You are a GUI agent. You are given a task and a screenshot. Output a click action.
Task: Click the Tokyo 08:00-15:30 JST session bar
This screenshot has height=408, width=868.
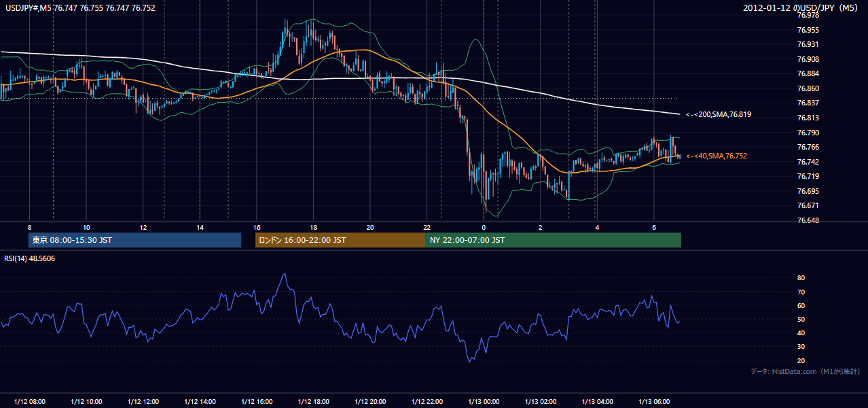pyautogui.click(x=134, y=240)
